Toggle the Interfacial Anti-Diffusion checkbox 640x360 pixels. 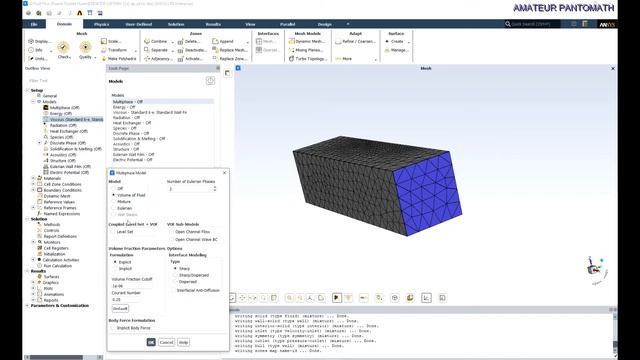click(x=173, y=290)
